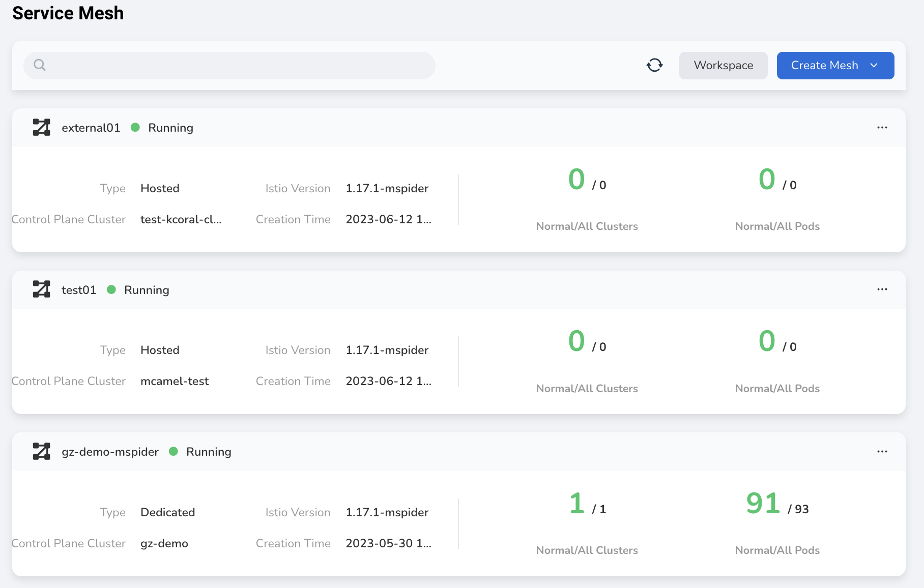The image size is (924, 588).
Task: Click the Istio version value of test01
Action: (387, 350)
